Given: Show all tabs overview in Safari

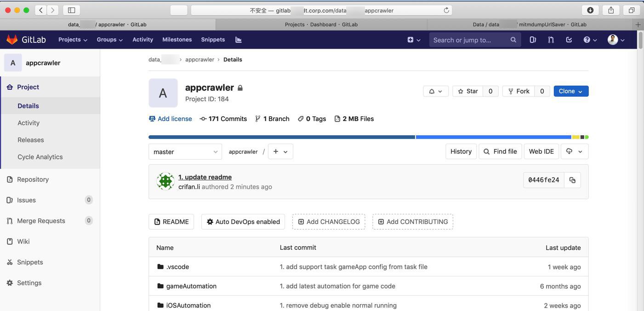Looking at the screenshot, I should pyautogui.click(x=632, y=10).
